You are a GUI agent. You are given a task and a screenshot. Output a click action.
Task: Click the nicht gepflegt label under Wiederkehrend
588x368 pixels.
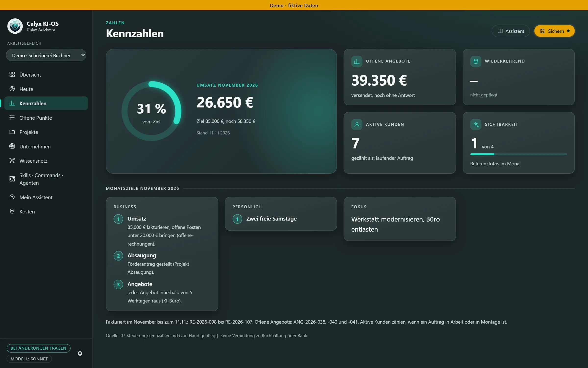click(484, 95)
